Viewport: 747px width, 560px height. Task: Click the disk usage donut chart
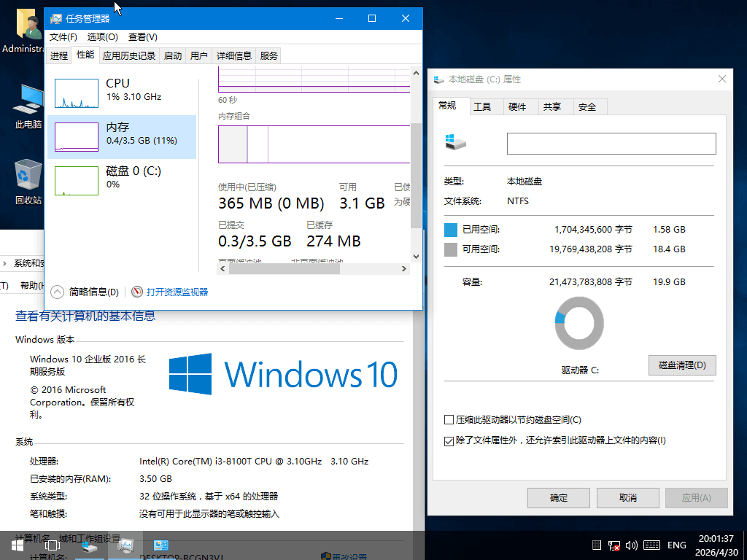click(x=579, y=323)
